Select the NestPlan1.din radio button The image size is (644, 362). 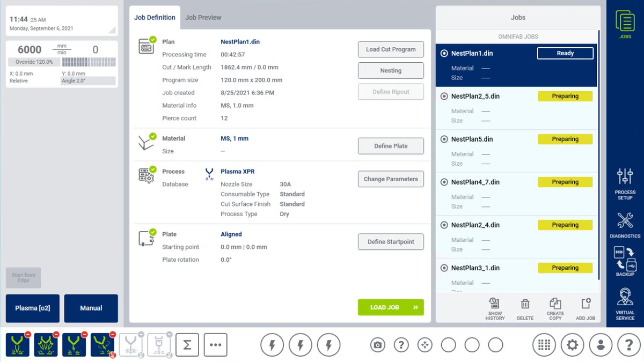(x=444, y=54)
